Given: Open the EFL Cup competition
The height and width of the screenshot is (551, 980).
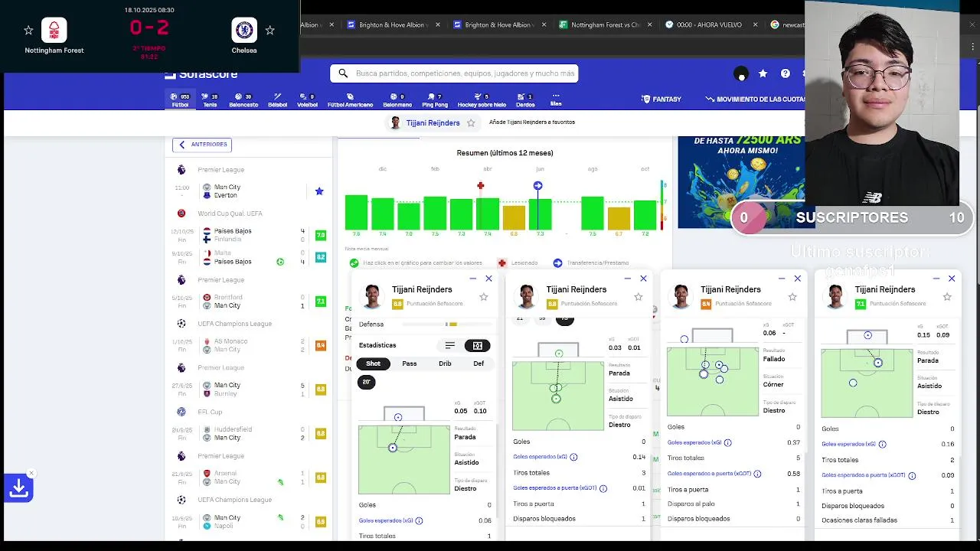Looking at the screenshot, I should tap(210, 412).
